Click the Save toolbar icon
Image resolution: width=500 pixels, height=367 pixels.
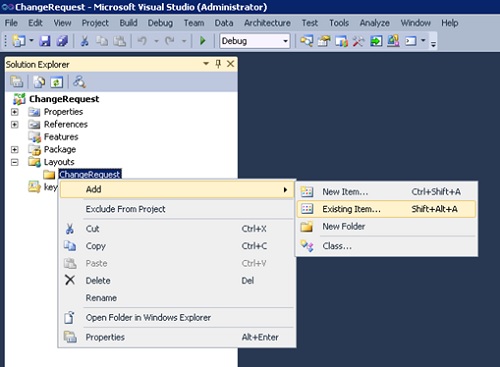tap(45, 41)
